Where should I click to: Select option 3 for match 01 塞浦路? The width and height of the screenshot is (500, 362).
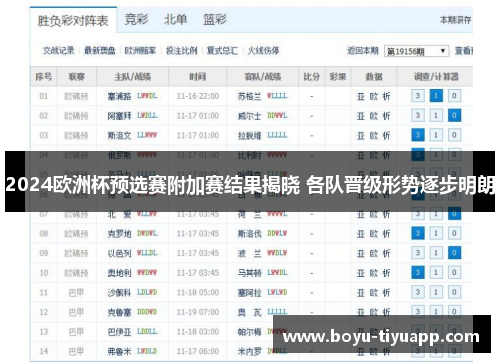[418, 96]
